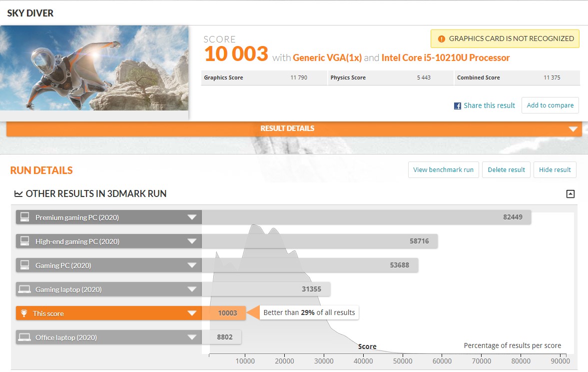Click the RUN DETAILS heading
588x372 pixels.
tap(41, 170)
